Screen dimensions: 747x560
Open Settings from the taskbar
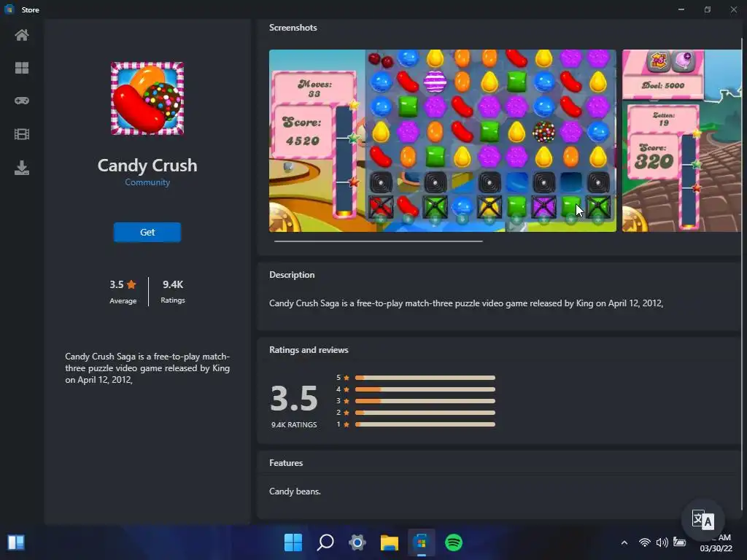point(357,542)
